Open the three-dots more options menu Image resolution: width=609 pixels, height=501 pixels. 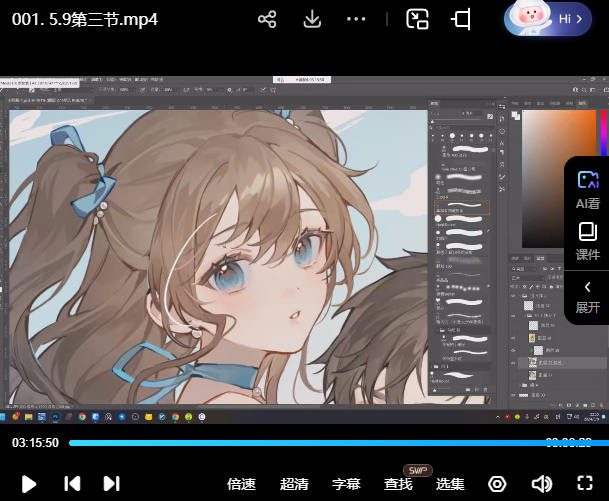tap(356, 19)
